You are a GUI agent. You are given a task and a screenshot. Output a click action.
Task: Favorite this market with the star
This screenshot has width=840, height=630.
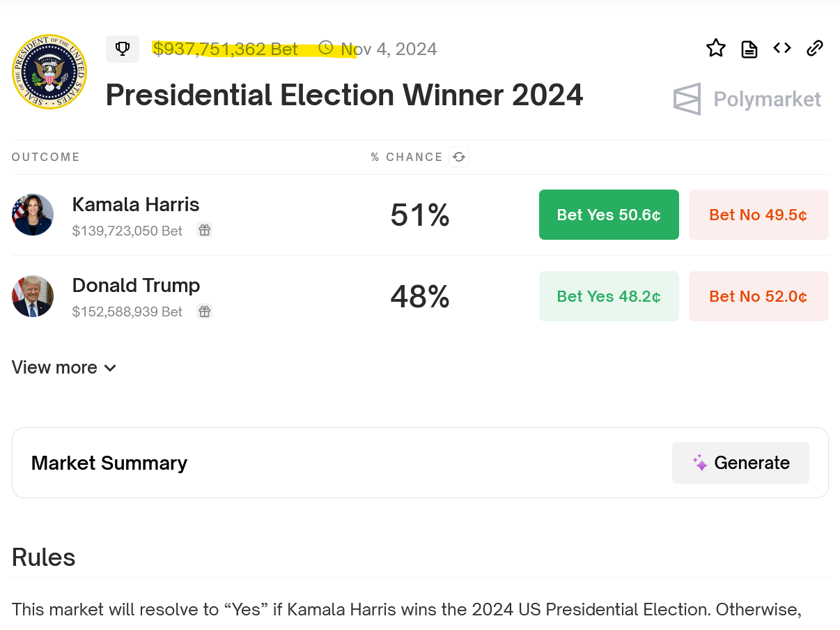715,47
